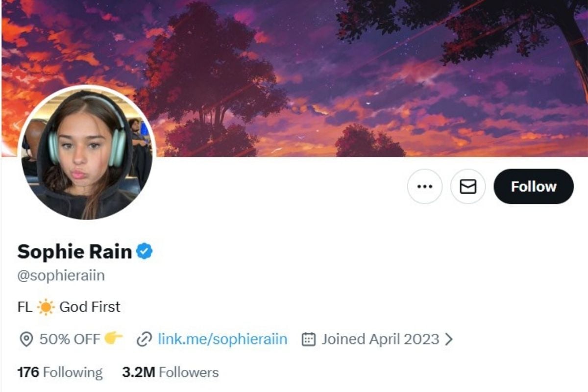Select the @sophieraiin handle text
This screenshot has width=588, height=392.
(61, 275)
